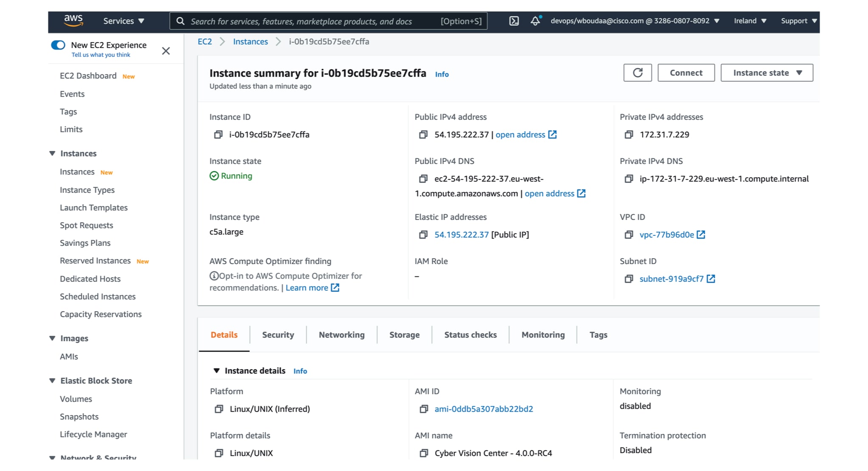Switch to the Security tab

tap(278, 334)
